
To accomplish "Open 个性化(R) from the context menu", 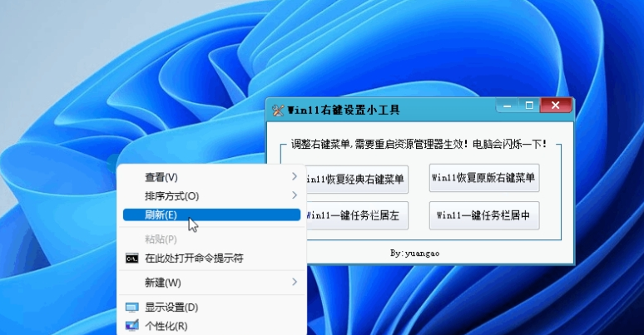I will click(x=211, y=326).
